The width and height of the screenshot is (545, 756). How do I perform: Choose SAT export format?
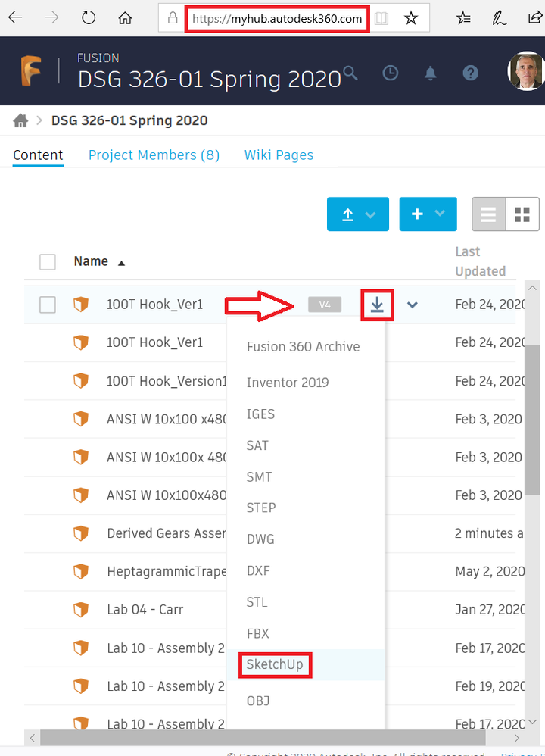point(257,445)
